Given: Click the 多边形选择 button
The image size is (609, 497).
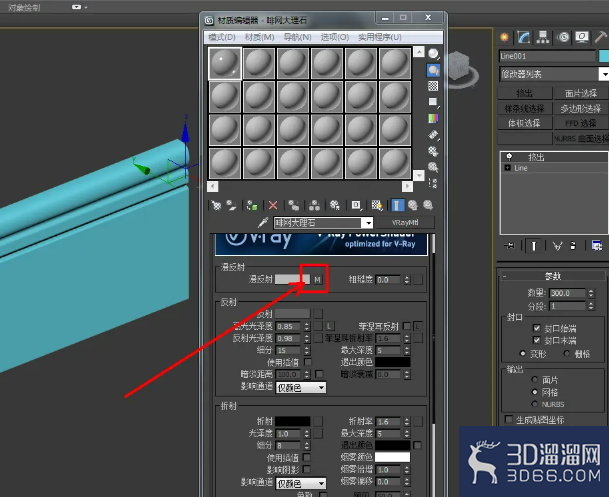Looking at the screenshot, I should [581, 108].
